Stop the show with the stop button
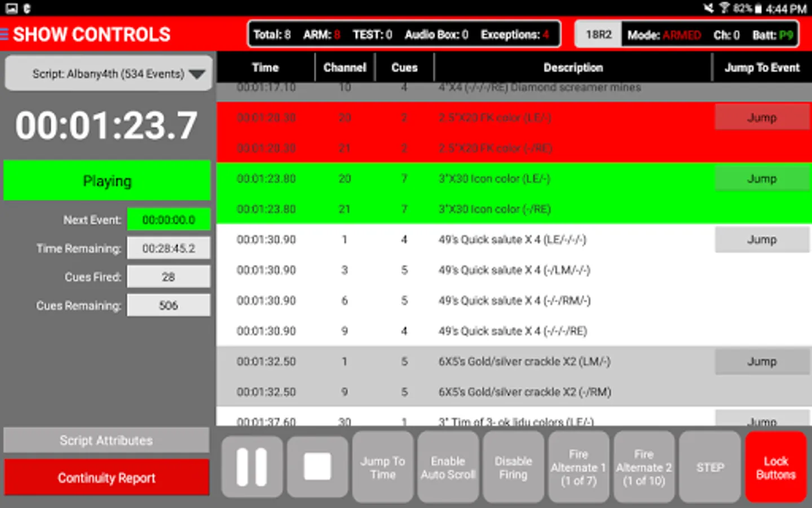 tap(317, 467)
